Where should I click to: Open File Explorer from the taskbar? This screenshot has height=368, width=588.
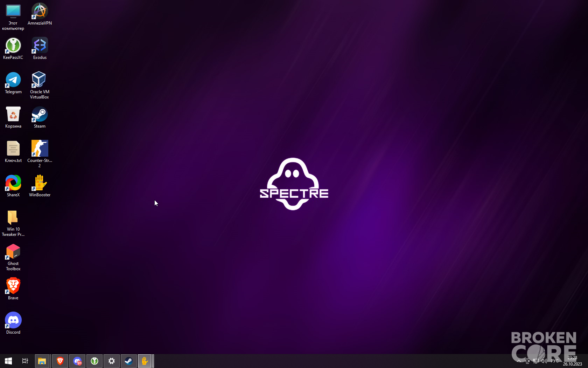coord(42,361)
